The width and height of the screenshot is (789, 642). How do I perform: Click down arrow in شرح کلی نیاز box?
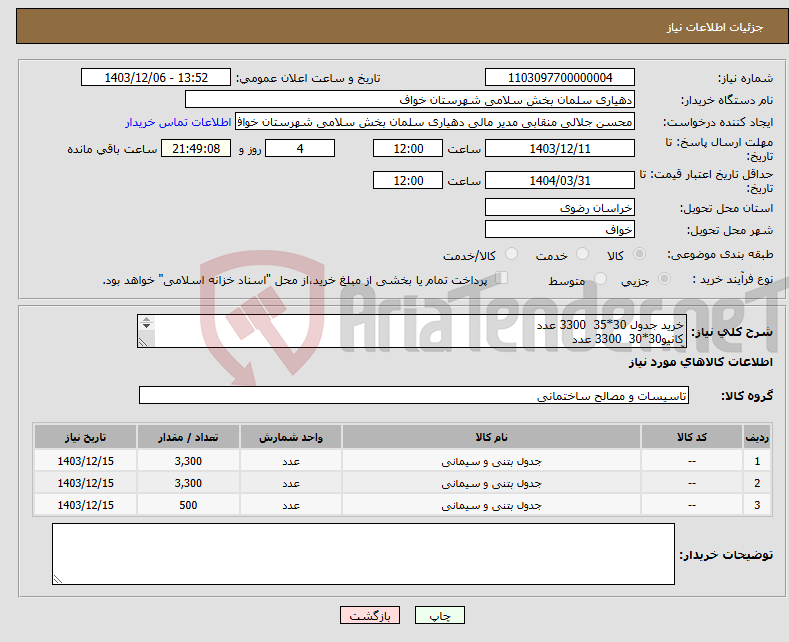[x=146, y=326]
